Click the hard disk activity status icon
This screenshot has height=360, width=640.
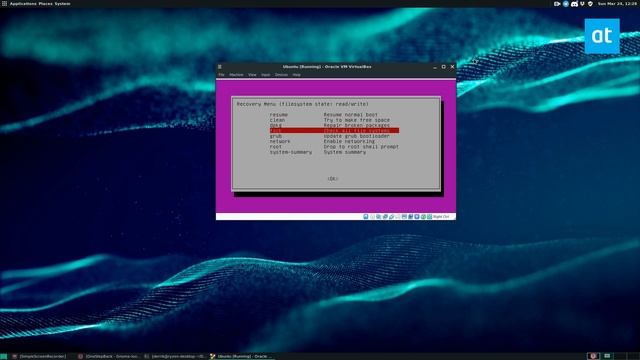tap(366, 217)
